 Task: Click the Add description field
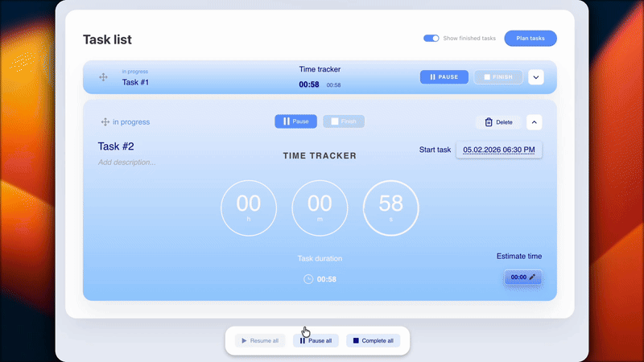point(127,162)
